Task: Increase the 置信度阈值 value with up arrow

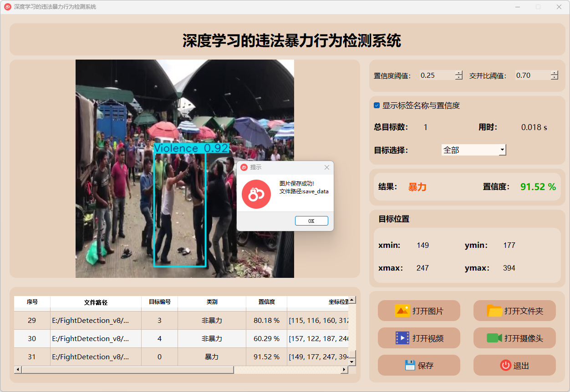Action: click(x=458, y=73)
